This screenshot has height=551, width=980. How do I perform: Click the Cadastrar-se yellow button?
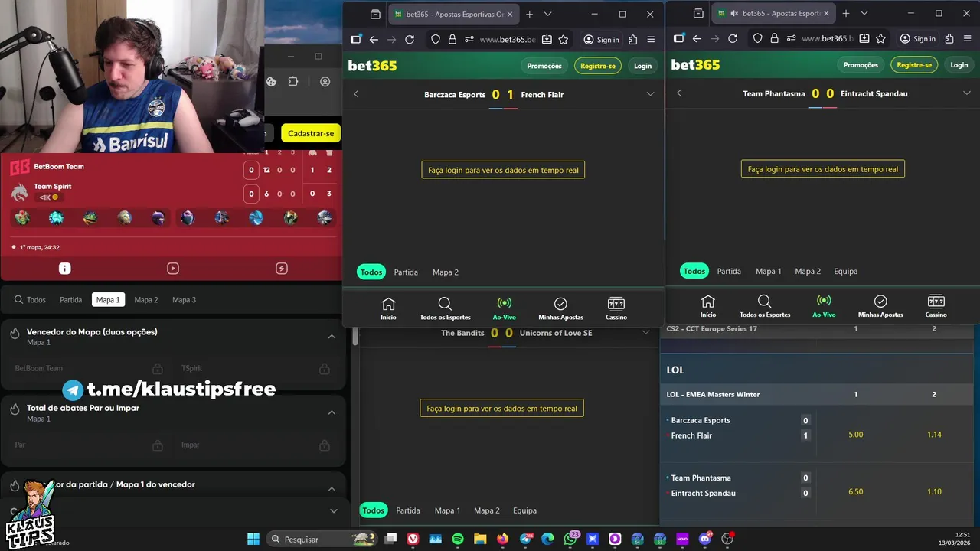[311, 133]
